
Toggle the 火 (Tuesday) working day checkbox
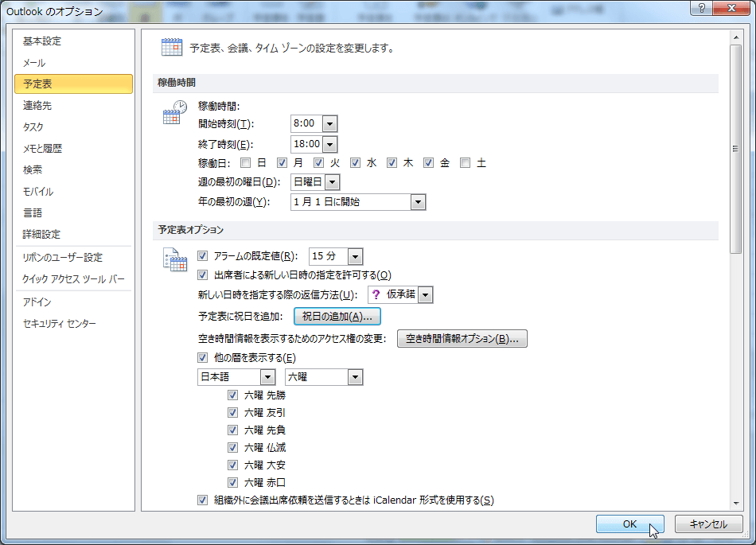pyautogui.click(x=318, y=163)
